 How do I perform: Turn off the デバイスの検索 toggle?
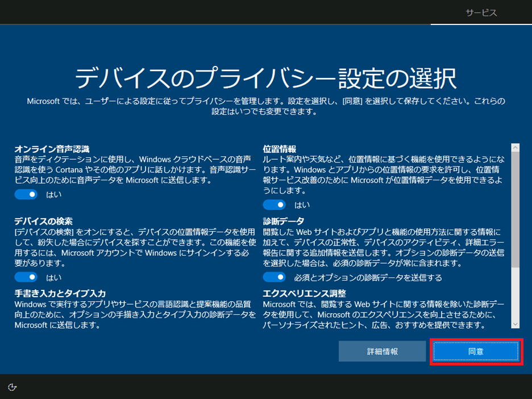point(26,277)
